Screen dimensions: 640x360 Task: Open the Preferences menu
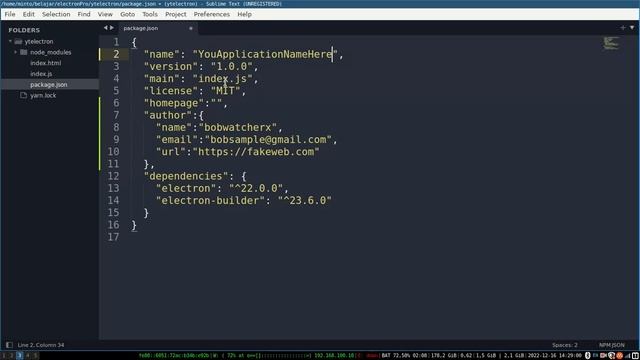tap(211, 14)
